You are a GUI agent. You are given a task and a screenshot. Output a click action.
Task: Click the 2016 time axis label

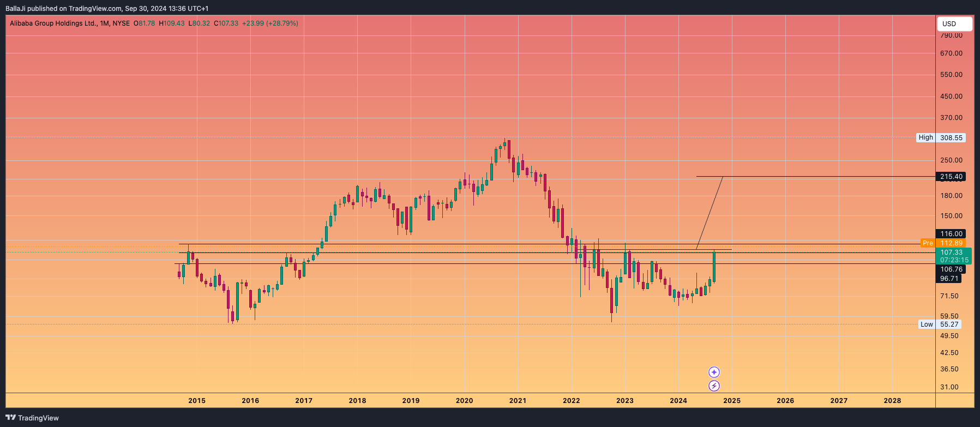coord(250,401)
